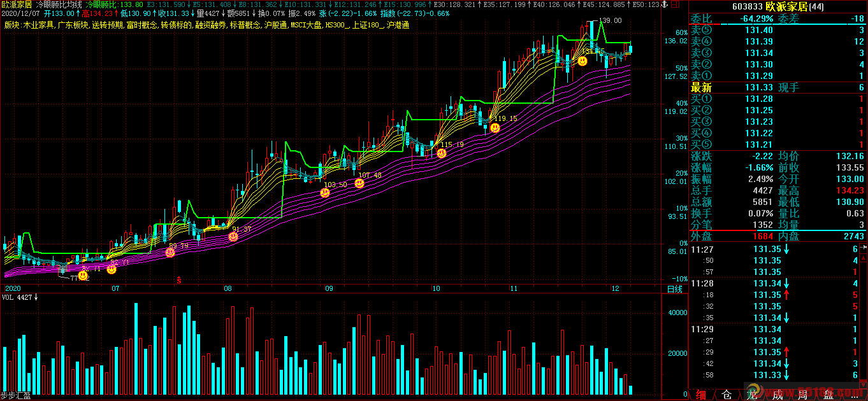Click smiley buy signal at 119.15
The image size is (868, 401).
(x=495, y=127)
